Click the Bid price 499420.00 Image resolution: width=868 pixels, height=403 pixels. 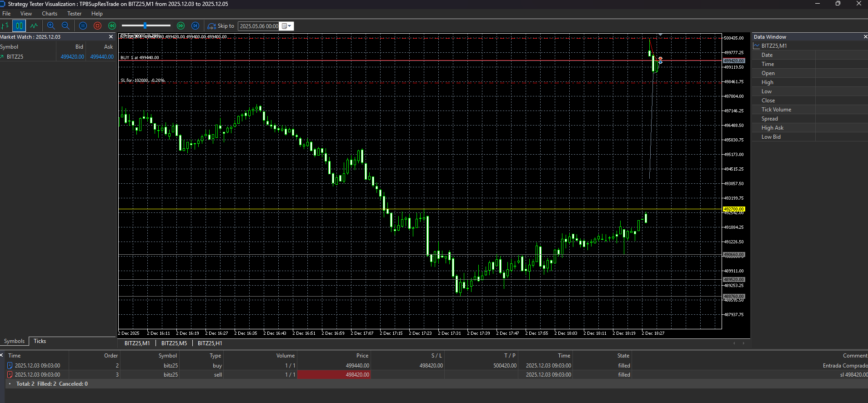coord(72,57)
